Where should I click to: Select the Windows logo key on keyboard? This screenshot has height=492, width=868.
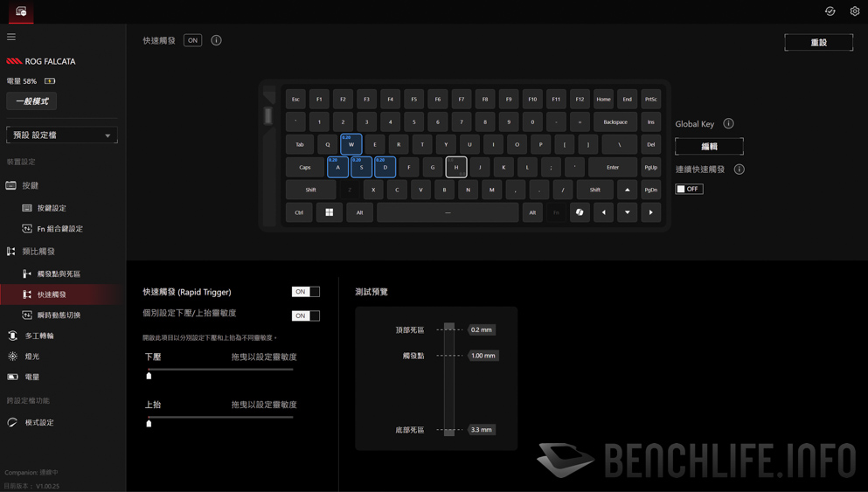click(x=330, y=212)
